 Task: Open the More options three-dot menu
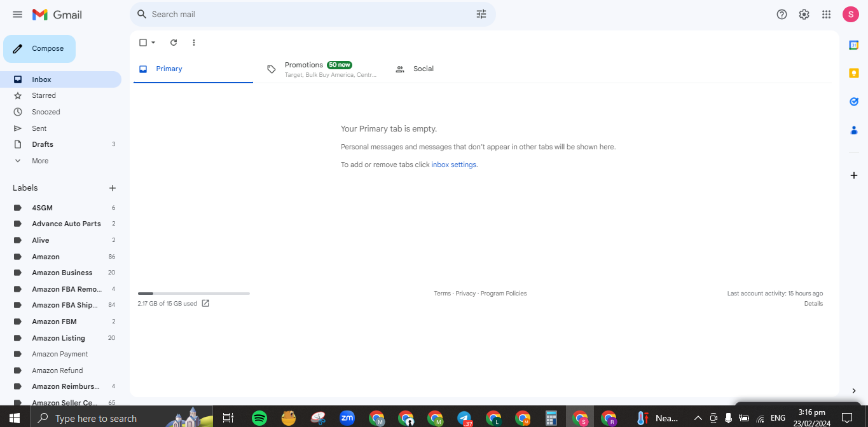pos(194,43)
